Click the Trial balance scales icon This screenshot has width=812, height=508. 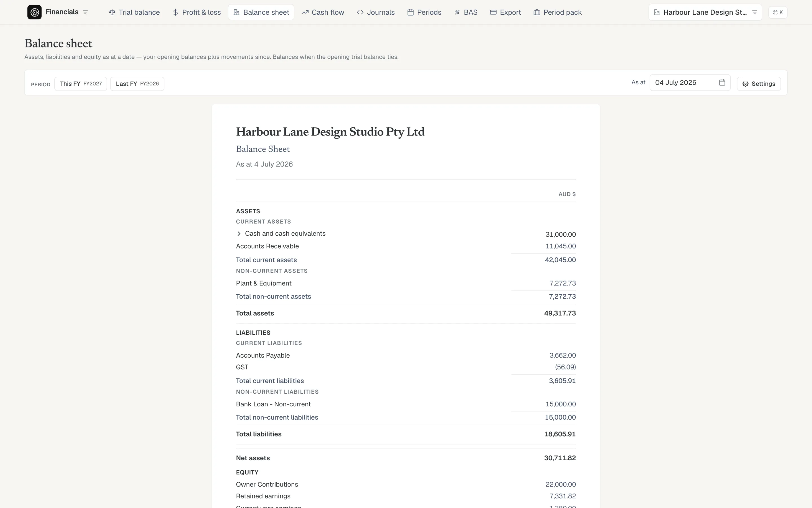(112, 12)
